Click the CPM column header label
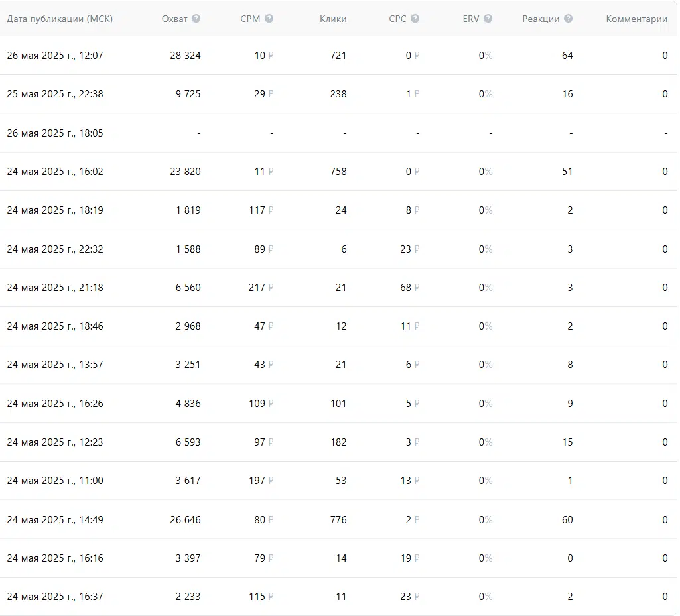The image size is (680, 616). [250, 19]
